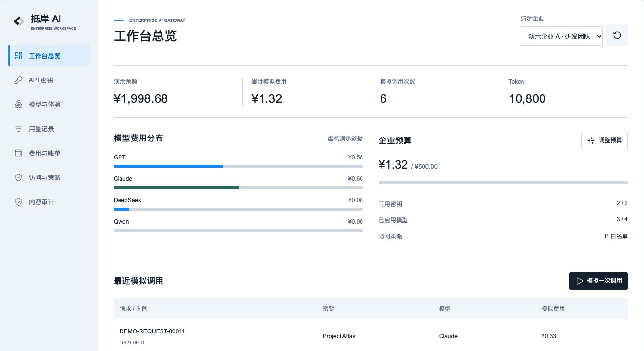Click the ¥0.33 cost cell
Screen dimensions: 644x351
[549, 336]
